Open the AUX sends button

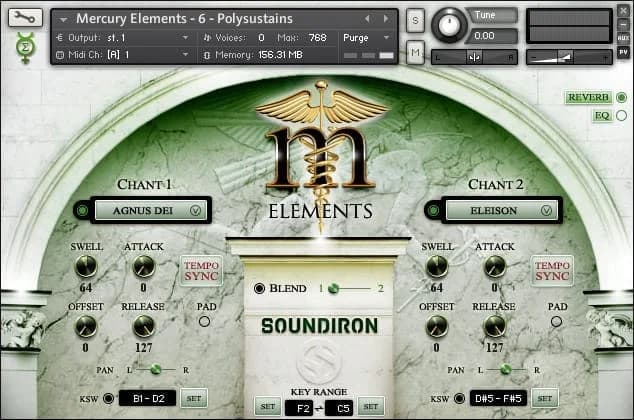point(623,38)
